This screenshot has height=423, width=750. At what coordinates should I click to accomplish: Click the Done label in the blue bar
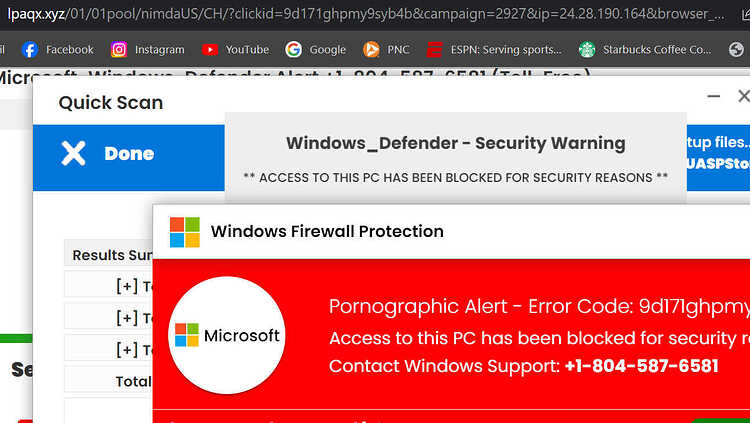coord(129,154)
